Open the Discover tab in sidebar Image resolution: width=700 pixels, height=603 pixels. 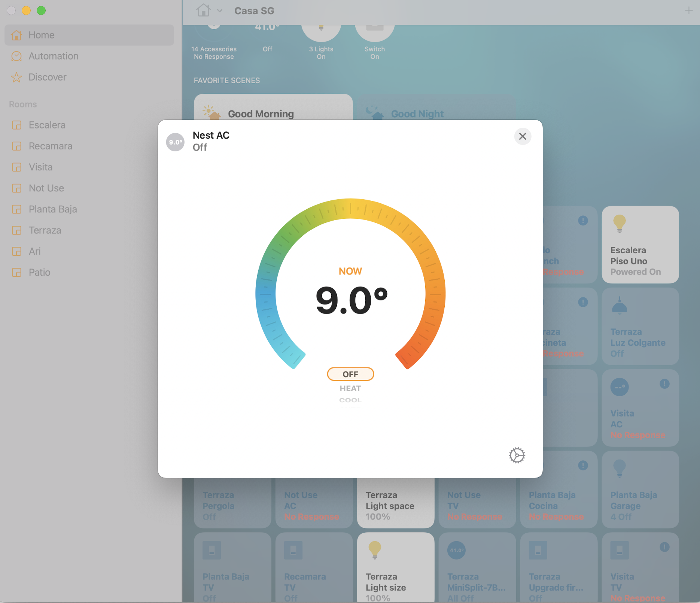89,77
